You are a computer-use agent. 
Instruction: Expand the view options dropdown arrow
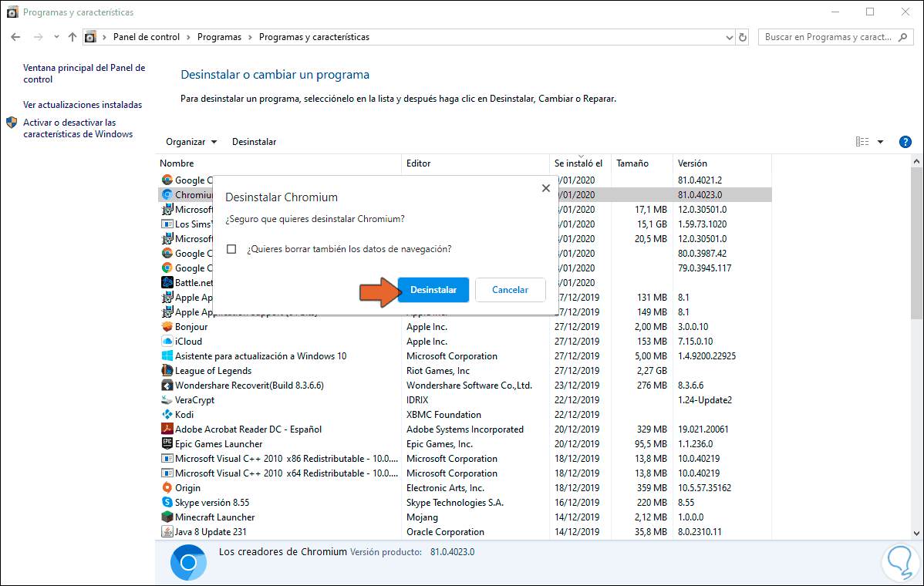point(880,142)
